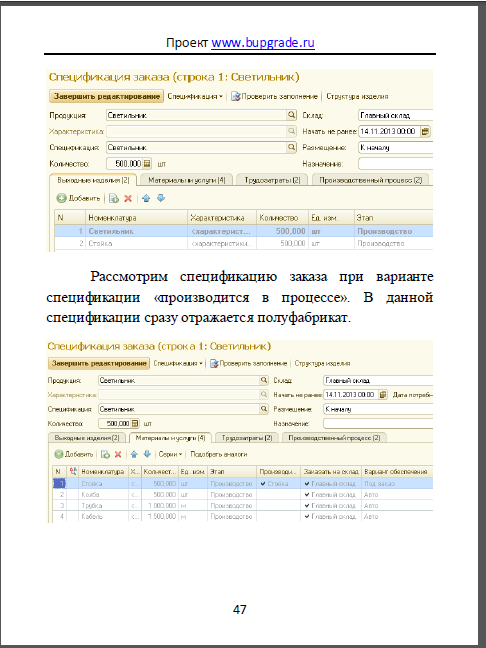Click Вариант обеспечения column header
The height and width of the screenshot is (648, 486).
[x=398, y=471]
